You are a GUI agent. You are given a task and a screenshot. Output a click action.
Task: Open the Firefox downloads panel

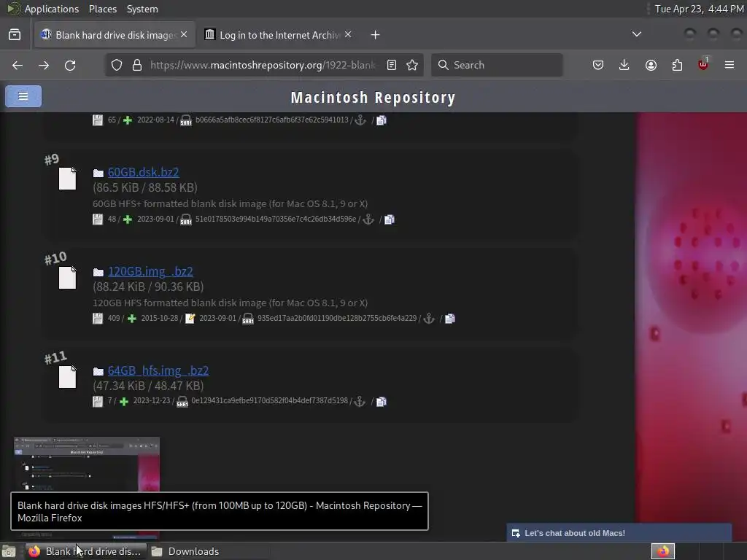[x=624, y=65]
